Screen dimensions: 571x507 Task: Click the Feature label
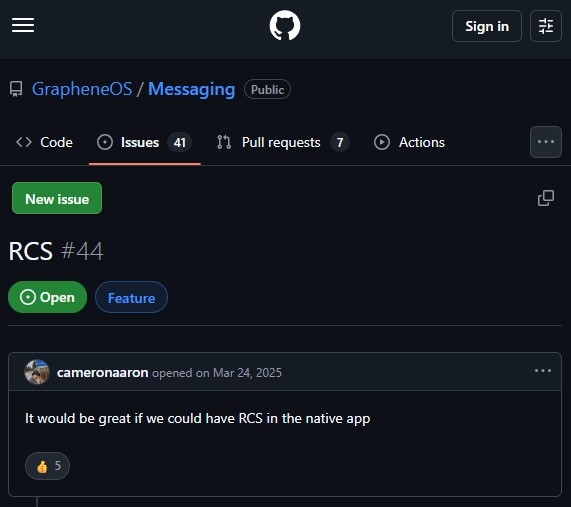point(131,297)
